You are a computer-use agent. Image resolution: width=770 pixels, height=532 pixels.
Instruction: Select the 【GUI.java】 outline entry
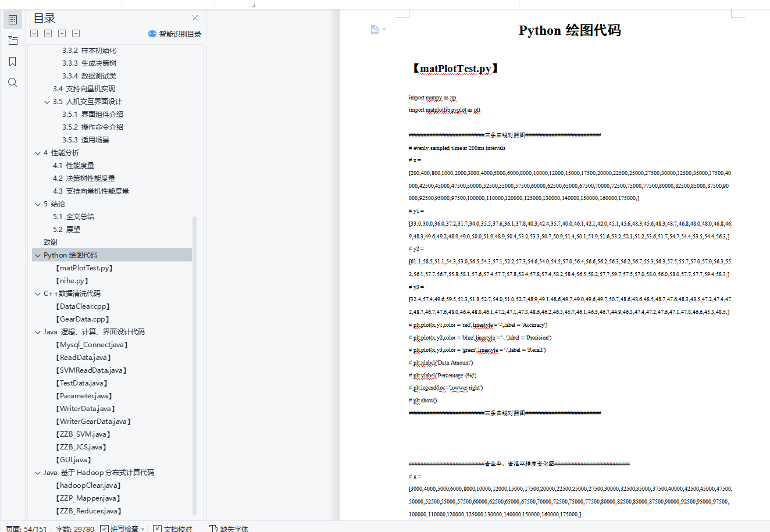(73, 460)
